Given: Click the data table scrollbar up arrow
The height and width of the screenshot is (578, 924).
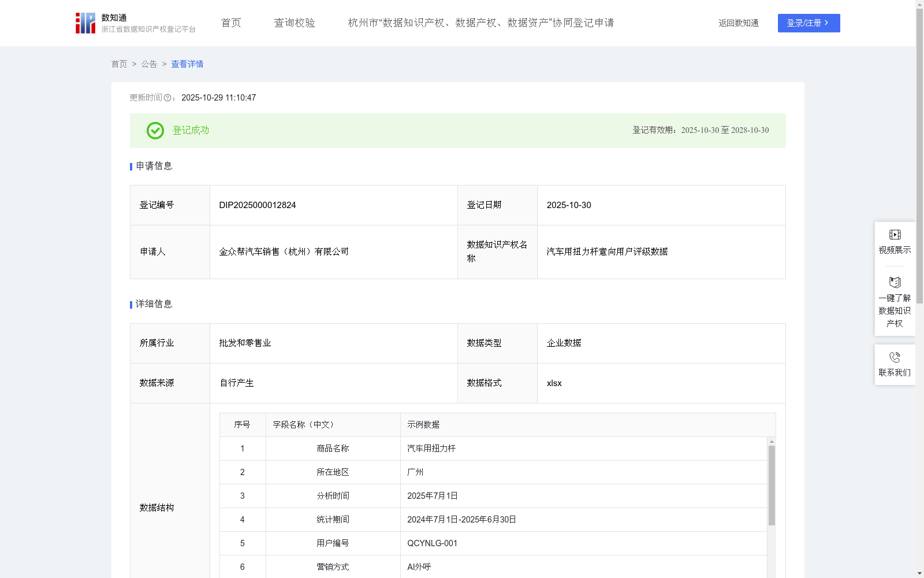Looking at the screenshot, I should [772, 442].
